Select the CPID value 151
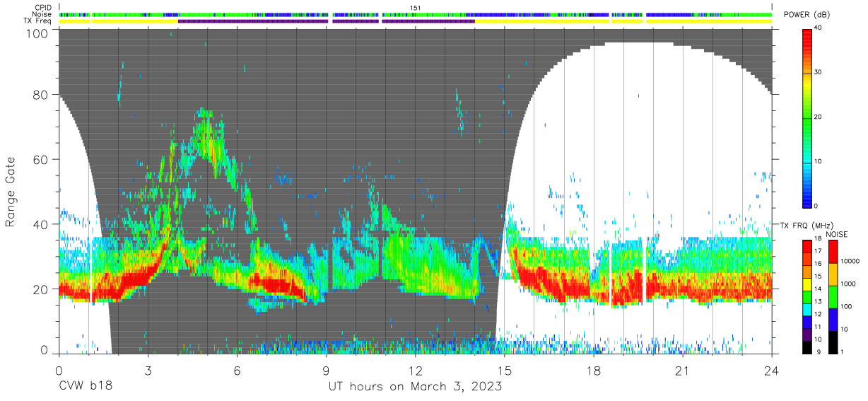The height and width of the screenshot is (401, 868). pos(415,8)
